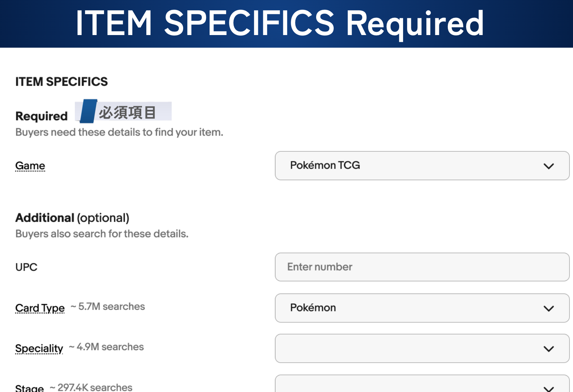Click the bold Required heading
This screenshot has width=573, height=392.
(x=41, y=116)
